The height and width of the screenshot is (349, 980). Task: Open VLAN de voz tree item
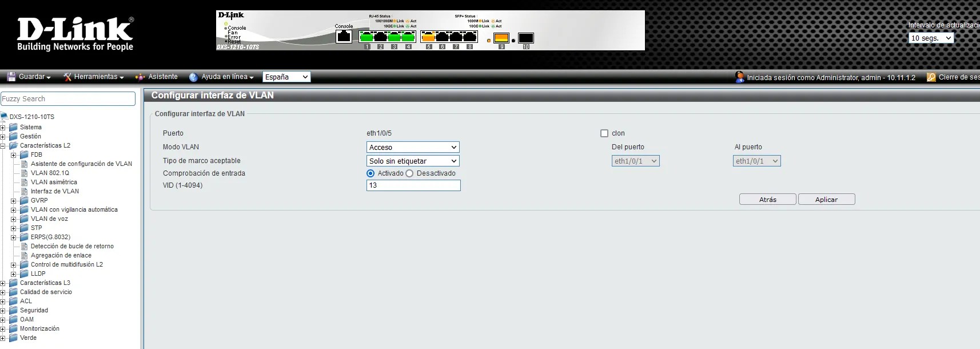(x=49, y=219)
